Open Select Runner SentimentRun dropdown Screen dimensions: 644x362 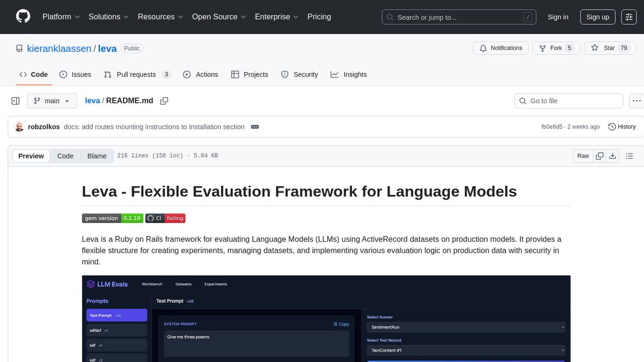pyautogui.click(x=466, y=327)
